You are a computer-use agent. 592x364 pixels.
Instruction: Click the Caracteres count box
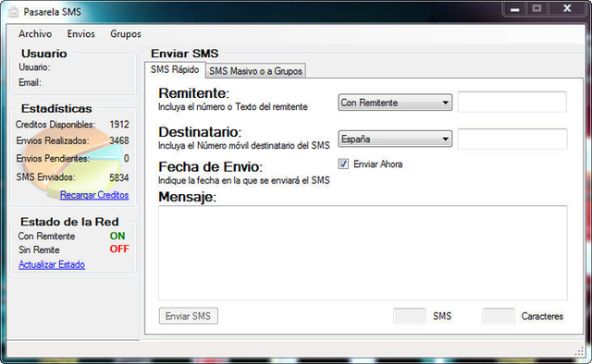point(499,316)
